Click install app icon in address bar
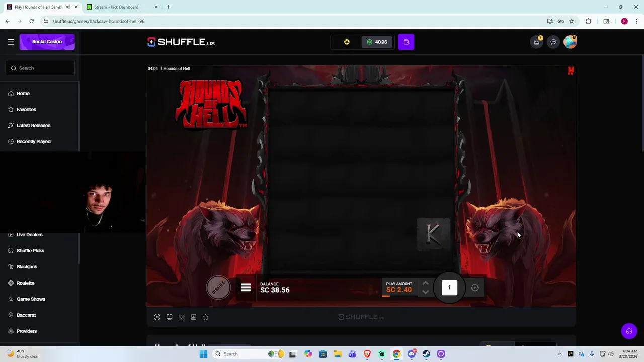Screen dimensions: 644x362 click(550, 21)
